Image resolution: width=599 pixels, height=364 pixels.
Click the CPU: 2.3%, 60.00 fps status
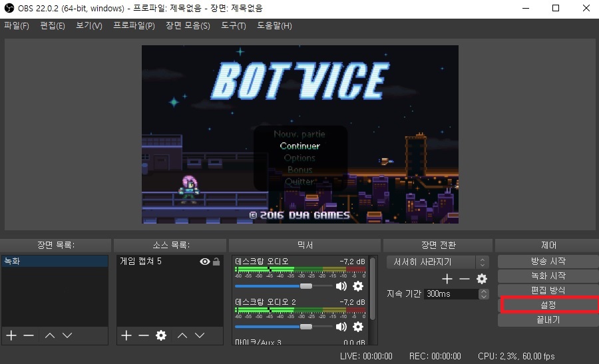tap(516, 357)
